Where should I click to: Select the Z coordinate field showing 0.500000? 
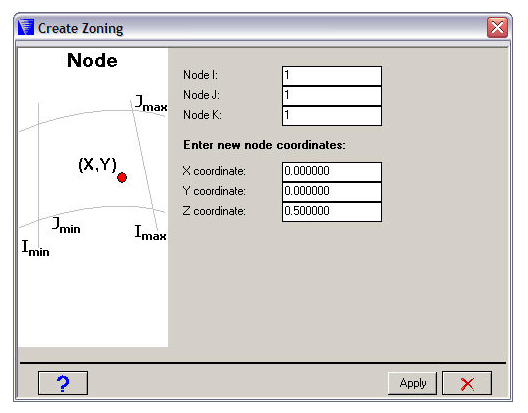(332, 212)
